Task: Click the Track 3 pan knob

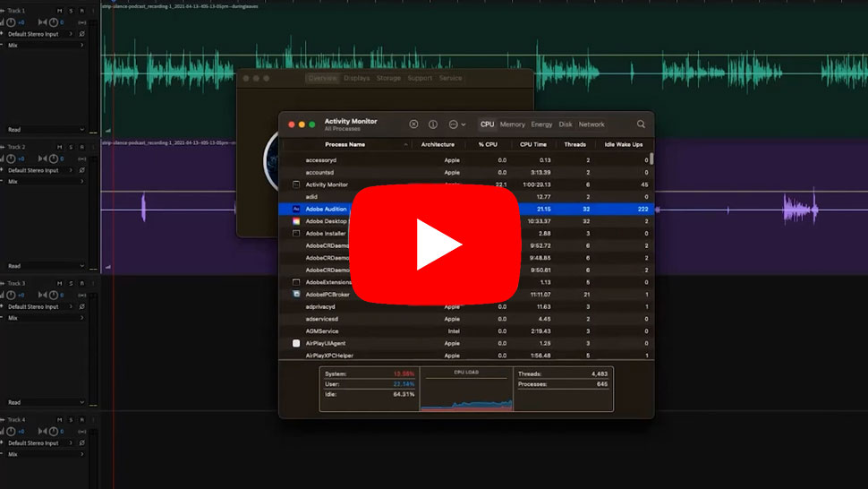Action: pos(55,295)
